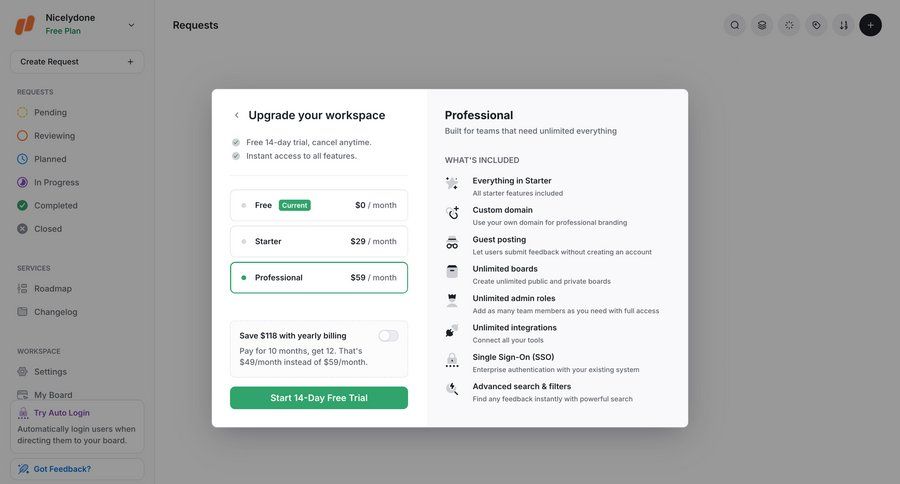Choose the Starter plan at $29
Screen dimensions: 900x484
pos(319,241)
